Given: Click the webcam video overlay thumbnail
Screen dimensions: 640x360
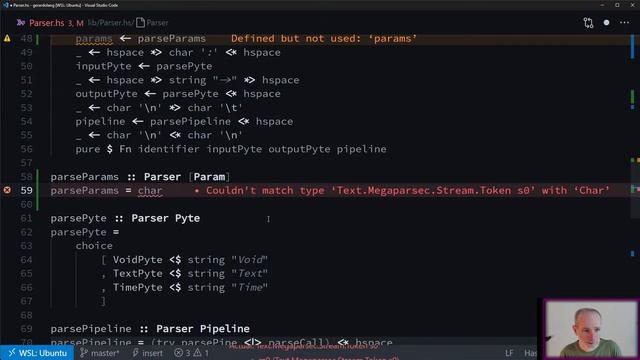Looking at the screenshot, I should pyautogui.click(x=591, y=329).
